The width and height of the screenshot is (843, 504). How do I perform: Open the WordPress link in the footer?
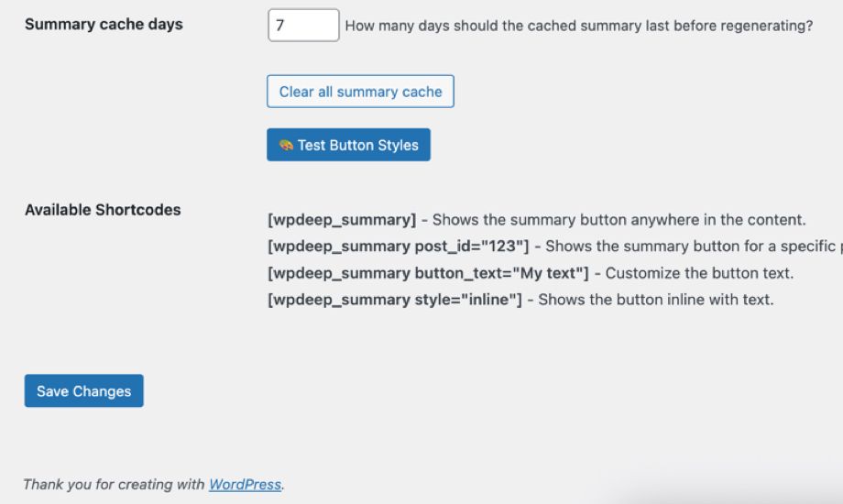pyautogui.click(x=245, y=484)
